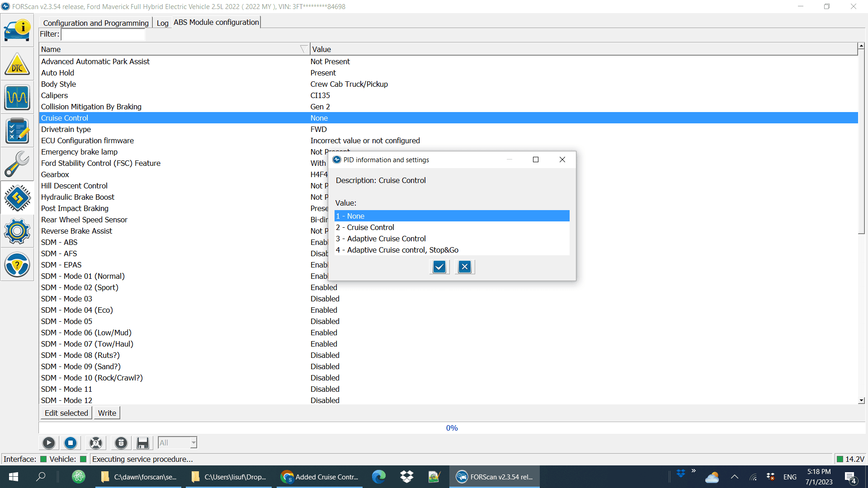Open the Microsoft Edge taskbar icon

(x=379, y=477)
